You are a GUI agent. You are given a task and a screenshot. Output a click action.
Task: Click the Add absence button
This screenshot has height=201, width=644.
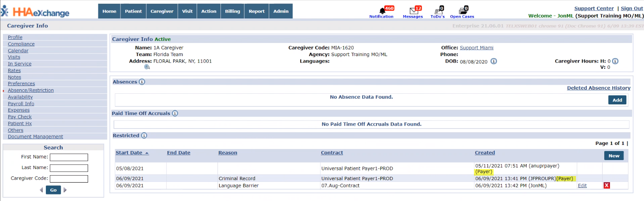[x=617, y=100]
